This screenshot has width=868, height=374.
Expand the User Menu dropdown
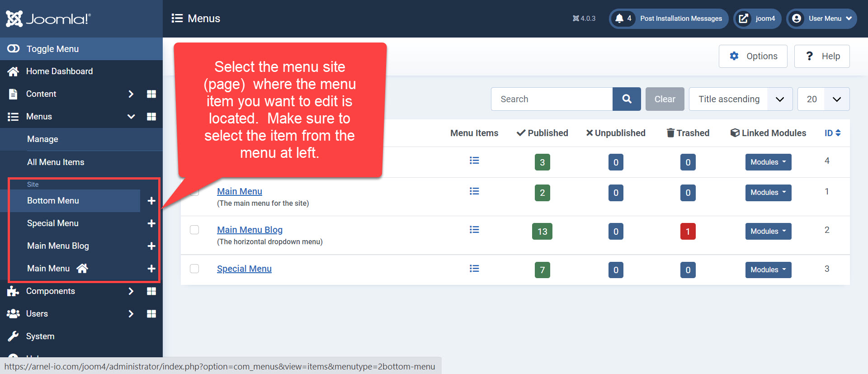821,19
